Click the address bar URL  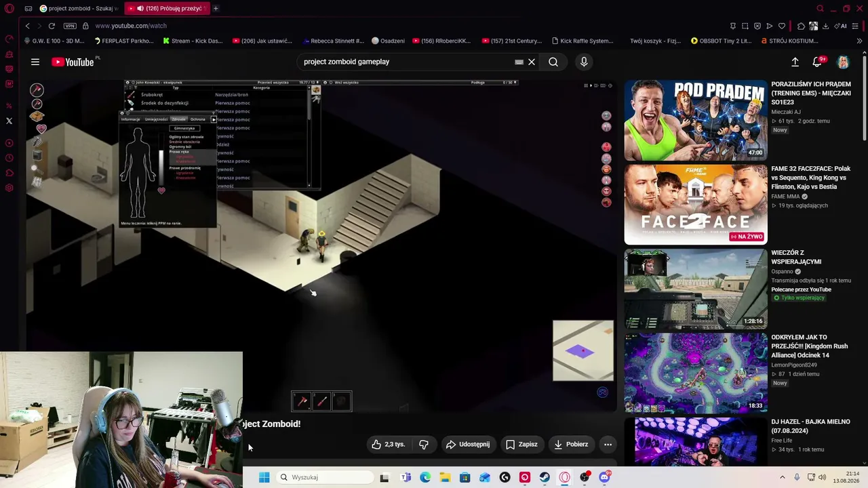point(131,26)
